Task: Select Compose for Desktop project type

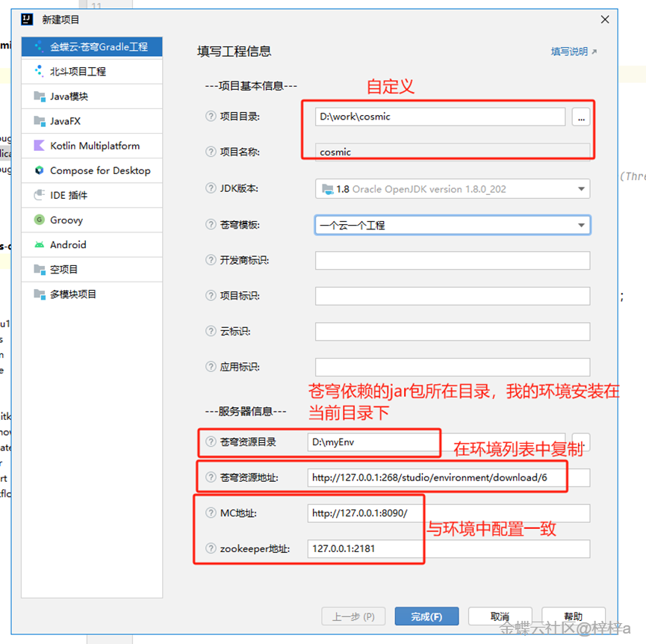Action: point(92,170)
